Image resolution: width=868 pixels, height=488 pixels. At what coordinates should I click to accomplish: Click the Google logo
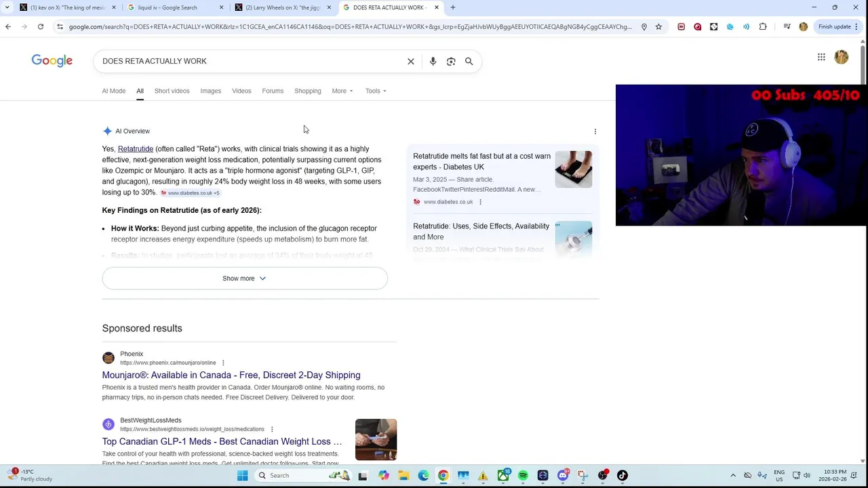[52, 61]
